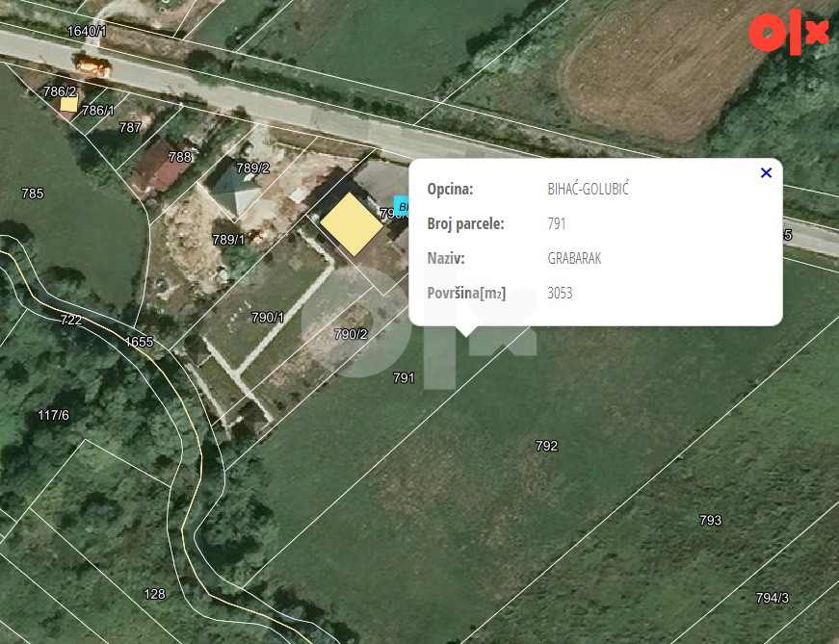Click parcel label 790/2
839x644 pixels.
pos(351,334)
